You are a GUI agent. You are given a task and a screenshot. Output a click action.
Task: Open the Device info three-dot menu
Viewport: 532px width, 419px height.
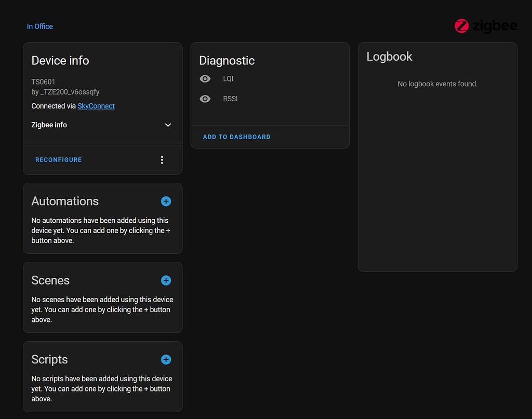coord(162,160)
